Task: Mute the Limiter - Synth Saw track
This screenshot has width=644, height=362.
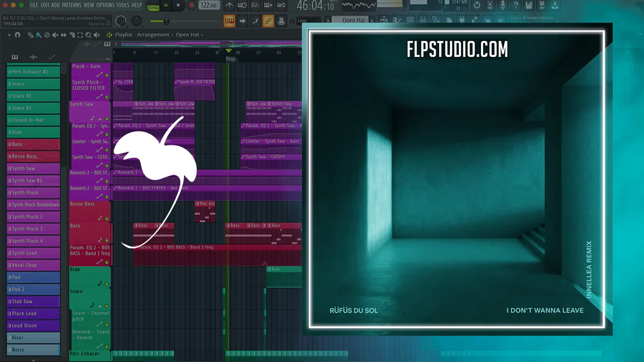Action: pyautogui.click(x=107, y=149)
